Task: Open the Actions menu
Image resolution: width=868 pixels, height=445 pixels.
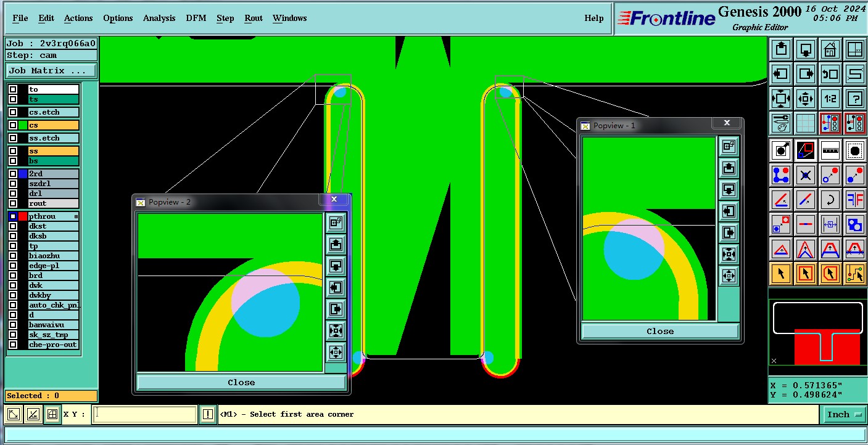Action: [78, 18]
